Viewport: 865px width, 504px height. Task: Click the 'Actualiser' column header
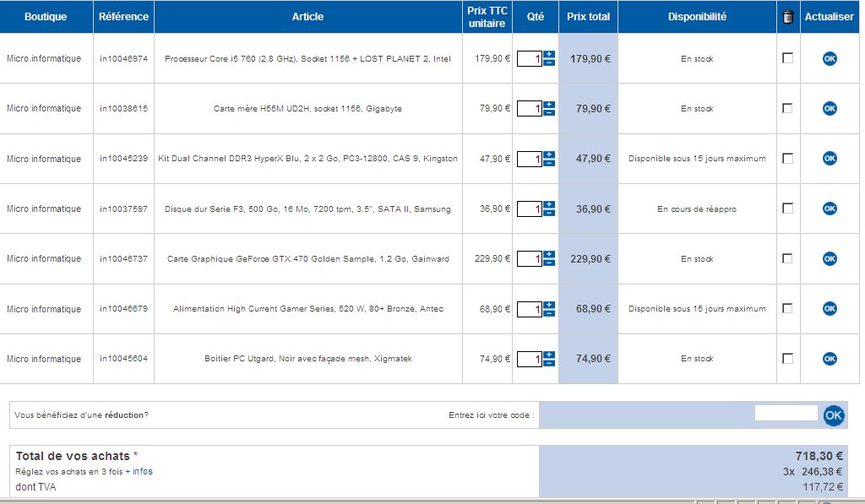(830, 17)
